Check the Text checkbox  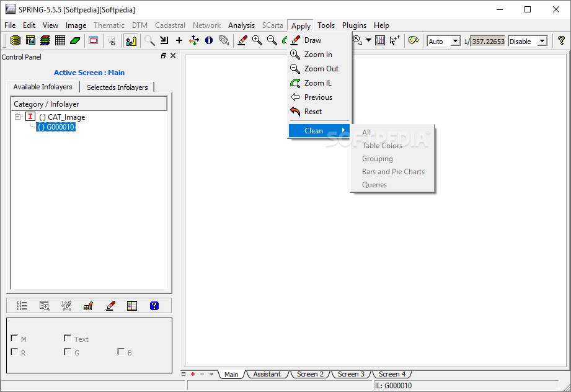[68, 339]
